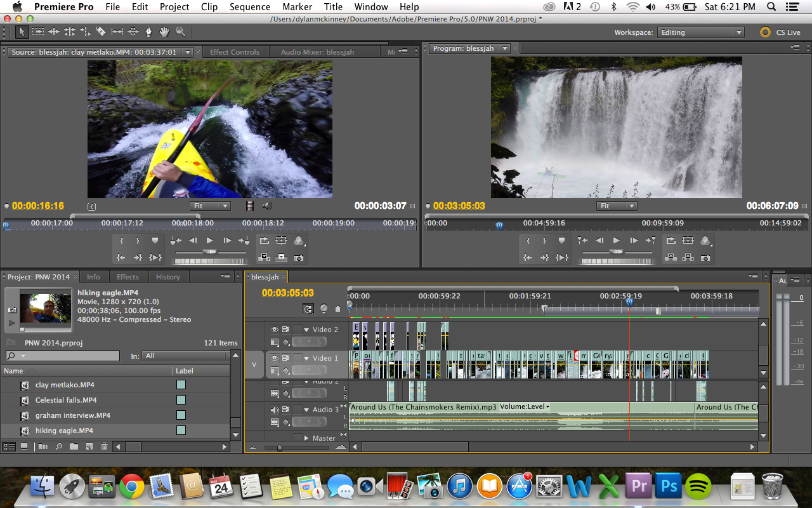This screenshot has height=508, width=812.
Task: Hide Video 1 track with eye toggle
Action: coord(275,358)
